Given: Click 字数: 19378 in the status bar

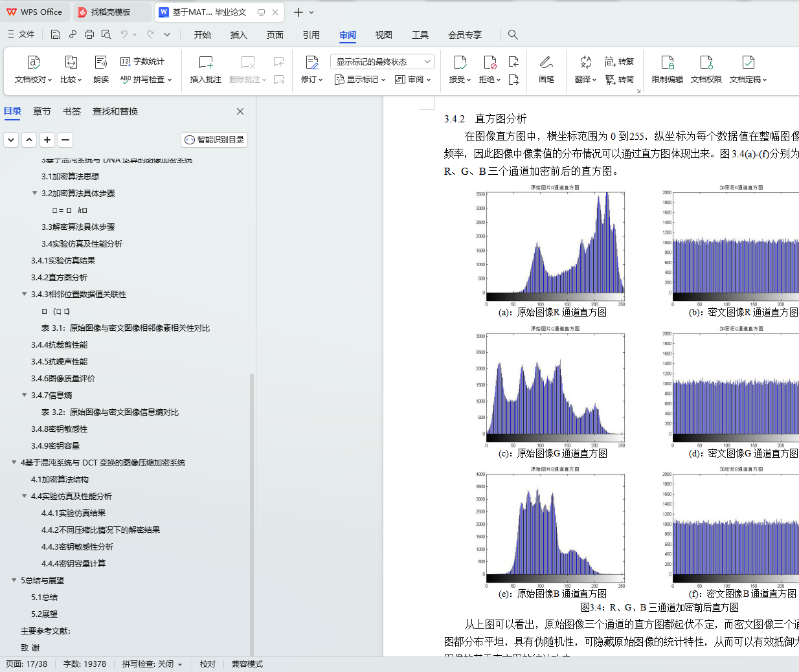Looking at the screenshot, I should [x=85, y=664].
